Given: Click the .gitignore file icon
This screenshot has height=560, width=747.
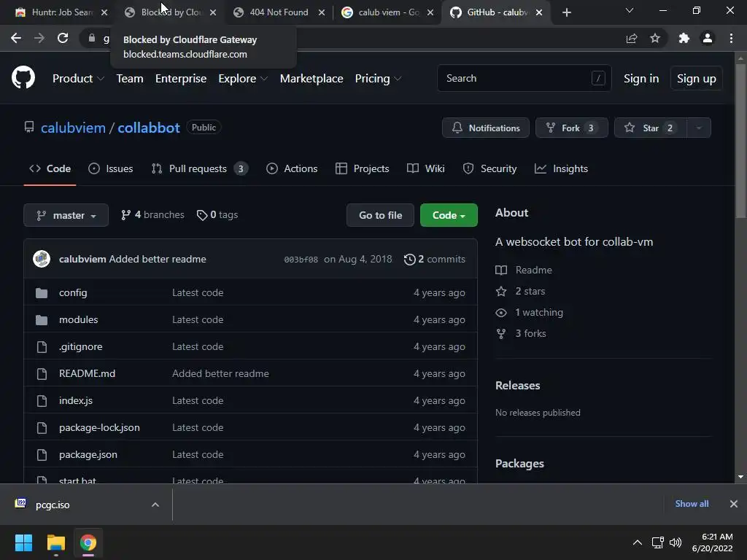Looking at the screenshot, I should click(x=42, y=346).
